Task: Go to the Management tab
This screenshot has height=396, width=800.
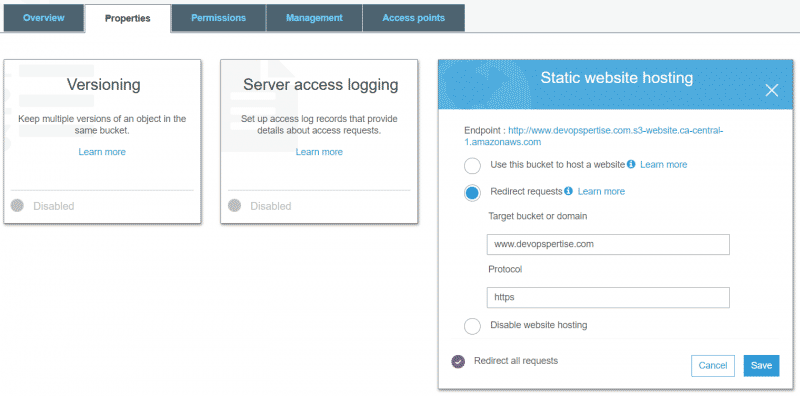Action: point(314,18)
